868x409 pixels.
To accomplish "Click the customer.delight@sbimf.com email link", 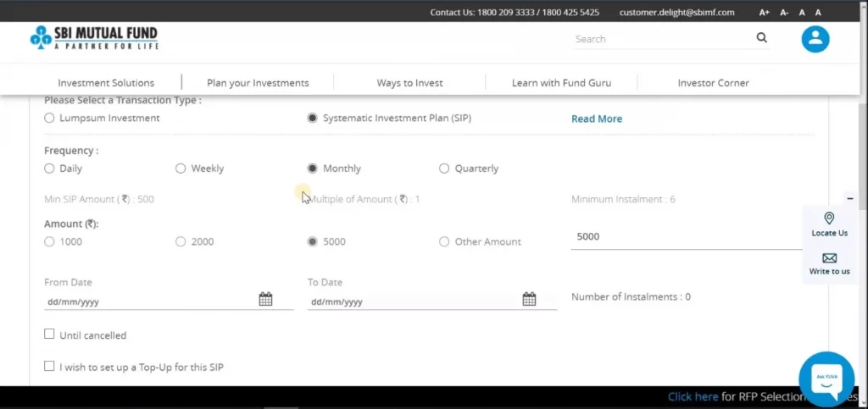I will pos(677,12).
